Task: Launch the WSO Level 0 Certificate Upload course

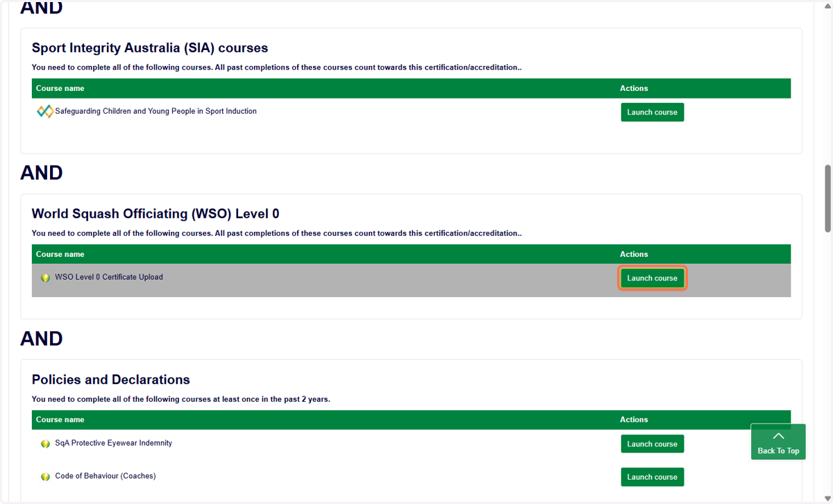Action: 653,278
